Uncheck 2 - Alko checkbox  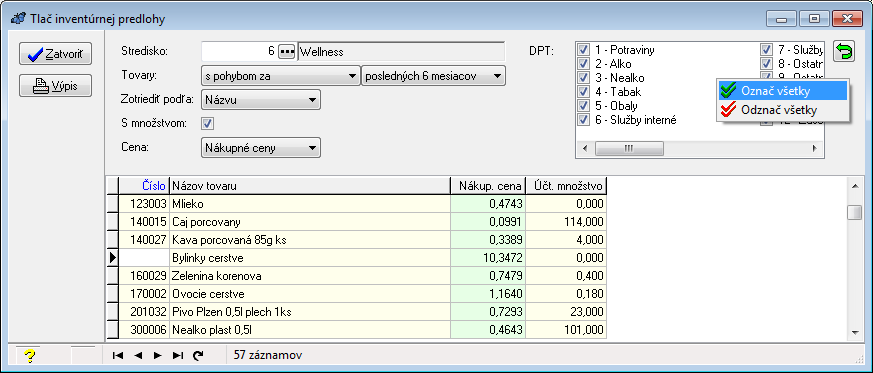[x=583, y=63]
